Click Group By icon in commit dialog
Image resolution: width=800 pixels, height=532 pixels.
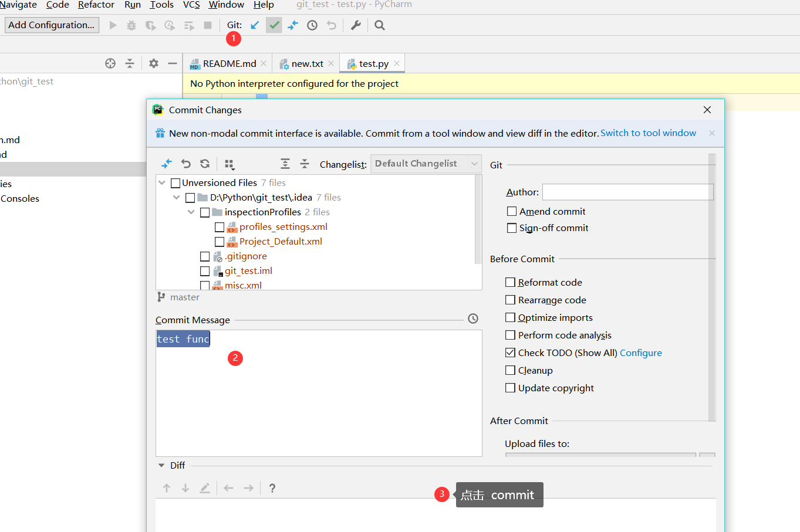pos(229,164)
